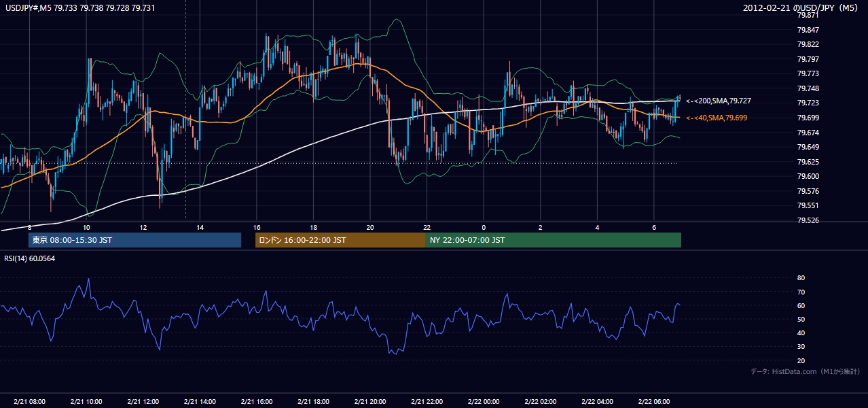
Task: Click price axis value 79.551
Action: 808,205
